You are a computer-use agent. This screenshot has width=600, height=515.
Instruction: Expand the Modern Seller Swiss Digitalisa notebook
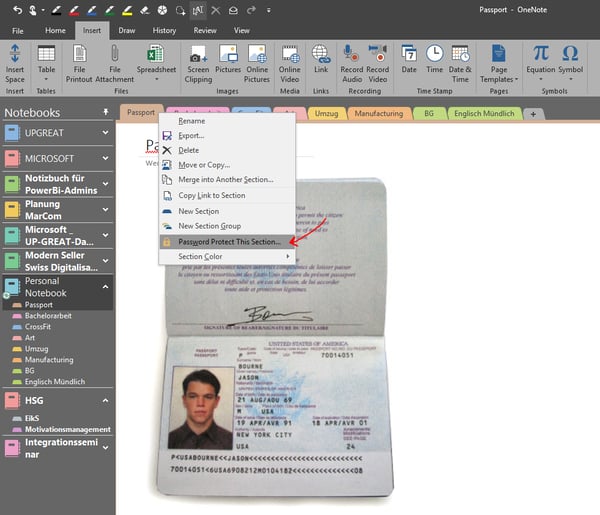(x=105, y=261)
